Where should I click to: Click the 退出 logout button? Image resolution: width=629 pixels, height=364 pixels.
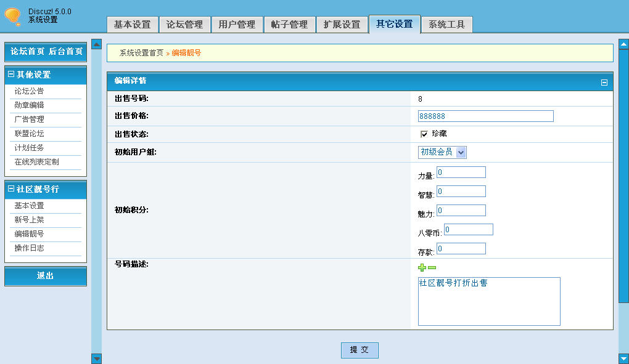[46, 276]
